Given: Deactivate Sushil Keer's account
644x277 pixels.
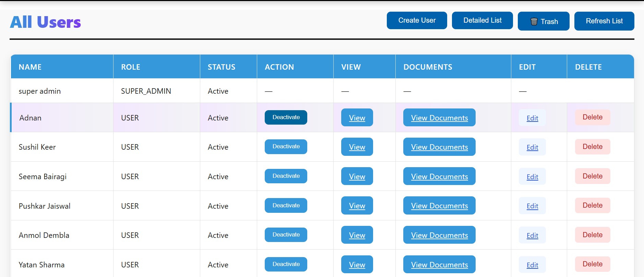Looking at the screenshot, I should [x=286, y=147].
